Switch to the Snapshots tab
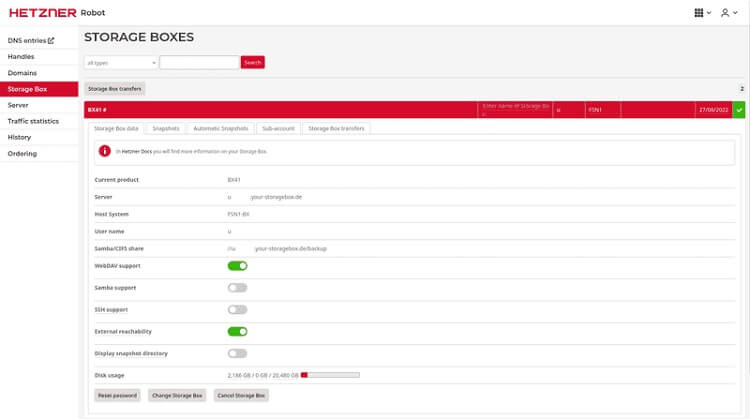Image resolution: width=750 pixels, height=419 pixels. click(166, 129)
